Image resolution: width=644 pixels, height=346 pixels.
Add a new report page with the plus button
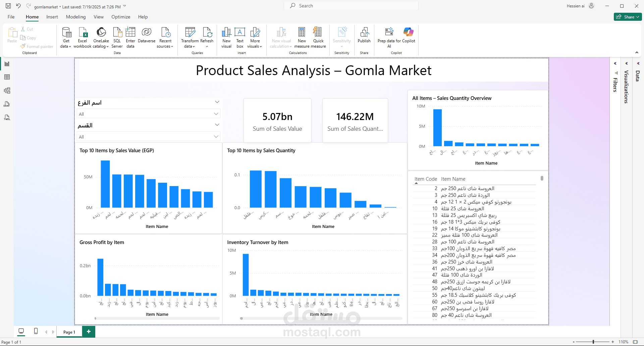point(89,332)
